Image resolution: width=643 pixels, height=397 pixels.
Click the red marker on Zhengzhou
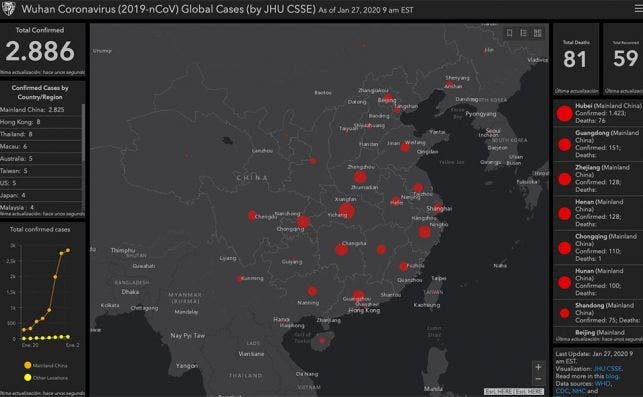point(360,177)
